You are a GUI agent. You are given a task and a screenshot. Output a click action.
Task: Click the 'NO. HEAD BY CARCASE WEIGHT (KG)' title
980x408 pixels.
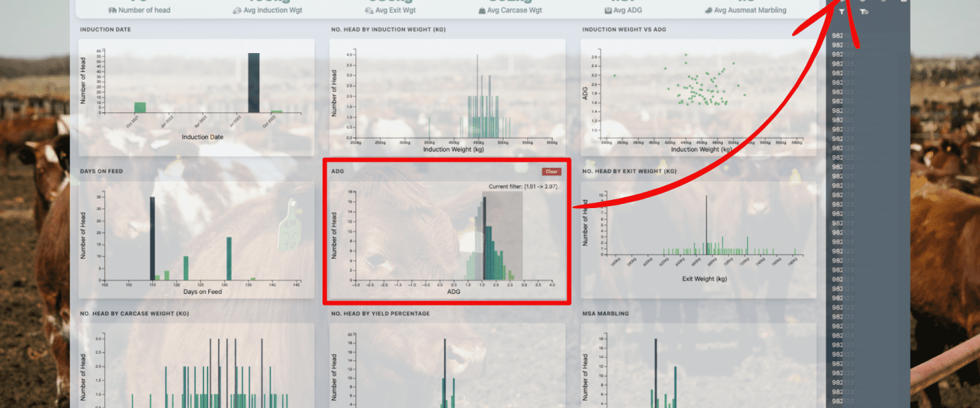coord(134,313)
